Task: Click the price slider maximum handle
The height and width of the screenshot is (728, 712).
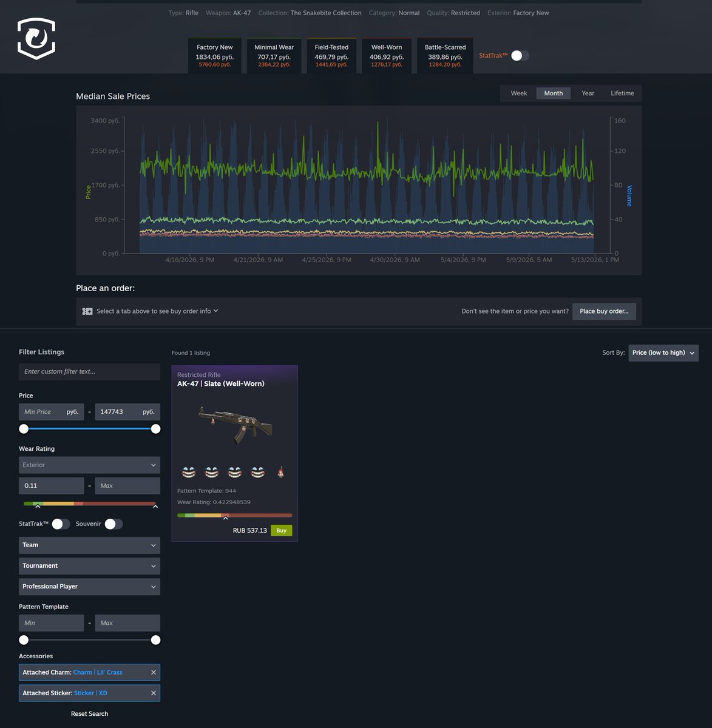Action: 155,429
